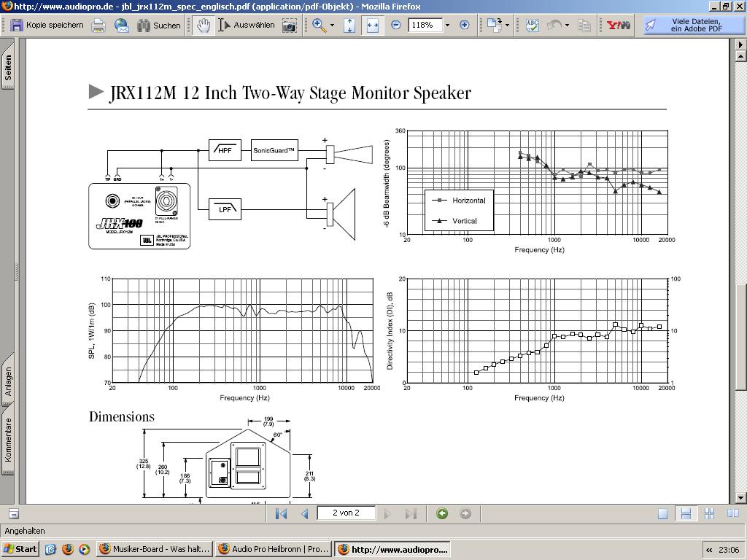Open the undo dropdown arrow
The height and width of the screenshot is (560, 747).
tap(567, 26)
